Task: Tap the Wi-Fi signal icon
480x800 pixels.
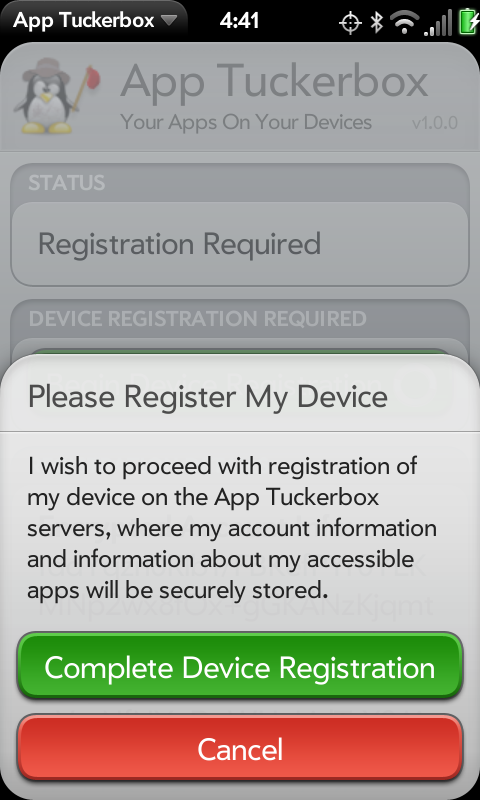Action: point(405,23)
